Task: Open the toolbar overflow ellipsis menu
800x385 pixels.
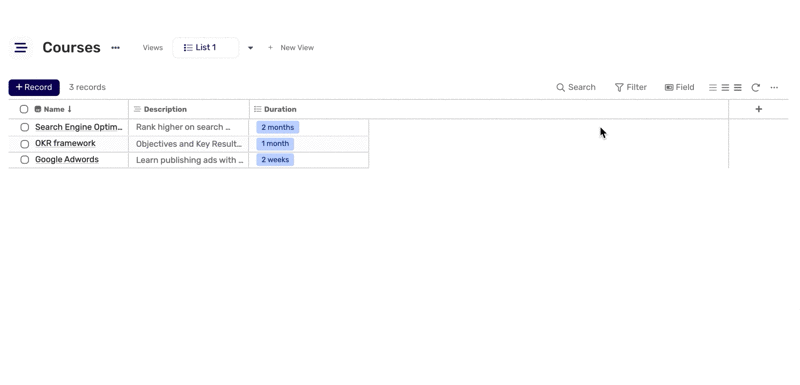Action: pos(774,88)
